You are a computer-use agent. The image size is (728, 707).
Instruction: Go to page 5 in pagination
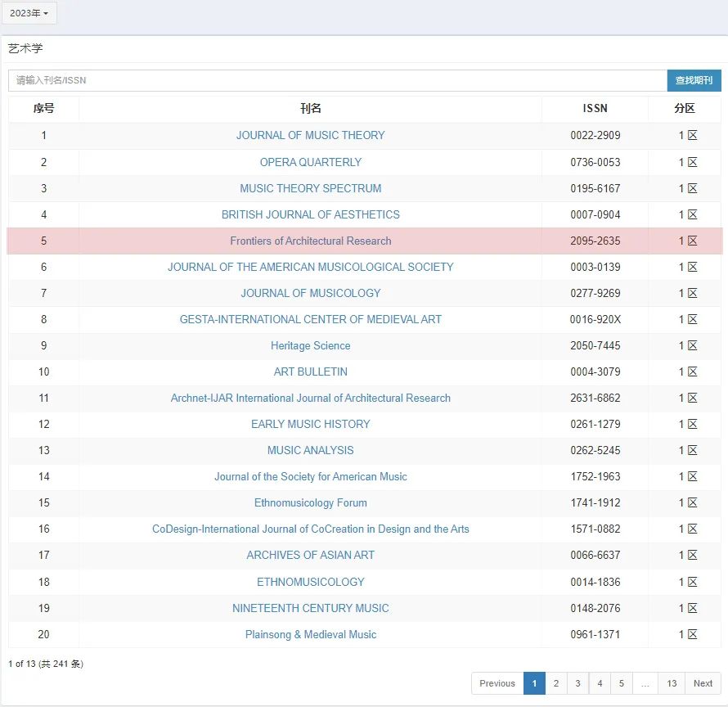click(x=622, y=683)
